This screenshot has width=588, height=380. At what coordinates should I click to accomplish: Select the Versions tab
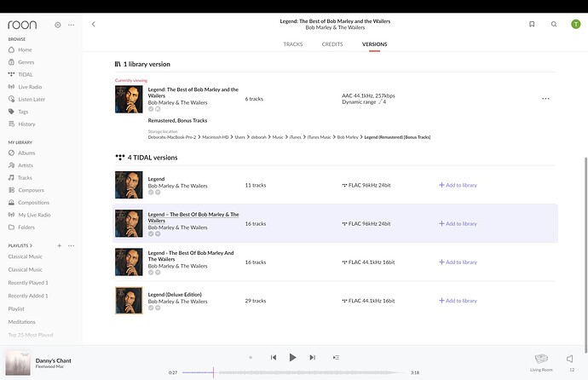point(375,44)
